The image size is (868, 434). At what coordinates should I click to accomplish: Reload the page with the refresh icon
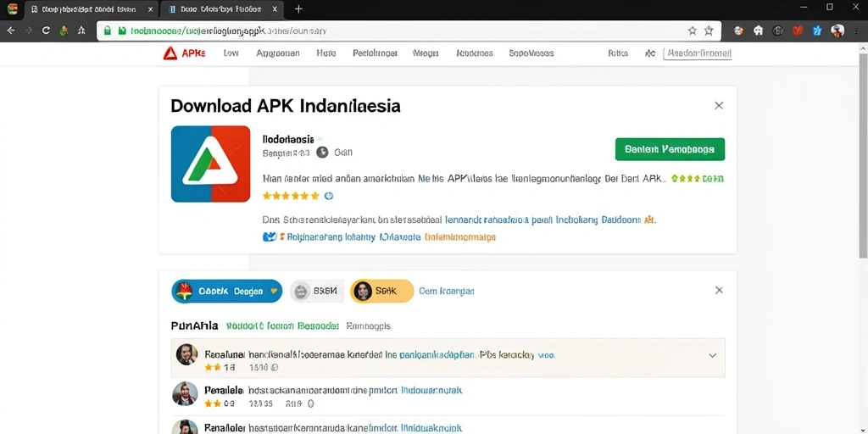coord(46,31)
